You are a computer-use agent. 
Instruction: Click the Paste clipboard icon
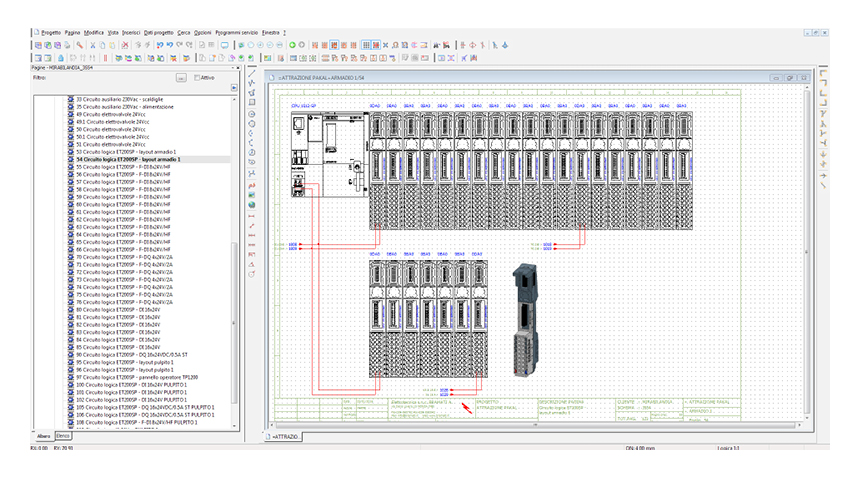point(112,46)
